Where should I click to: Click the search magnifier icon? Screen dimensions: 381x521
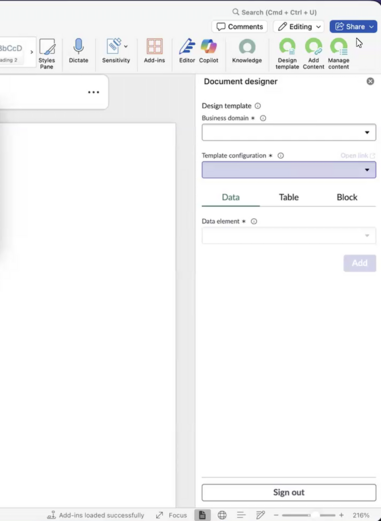pos(236,12)
